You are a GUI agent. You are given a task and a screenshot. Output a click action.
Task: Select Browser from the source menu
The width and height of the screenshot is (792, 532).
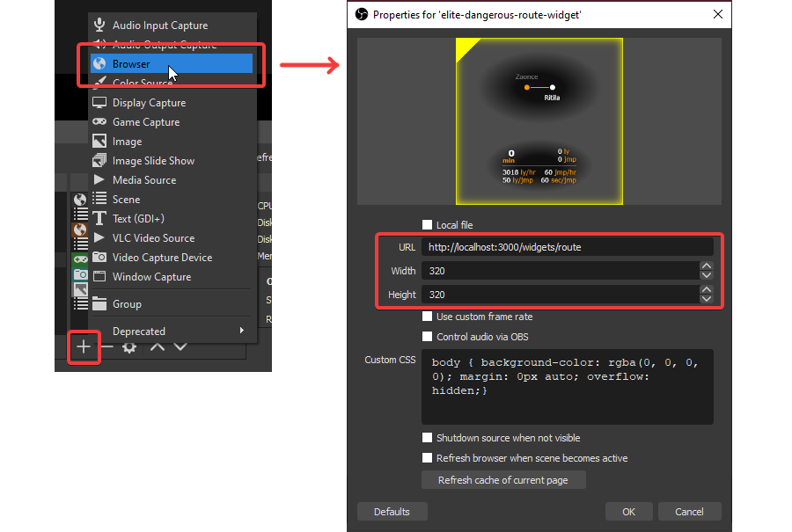pos(172,63)
